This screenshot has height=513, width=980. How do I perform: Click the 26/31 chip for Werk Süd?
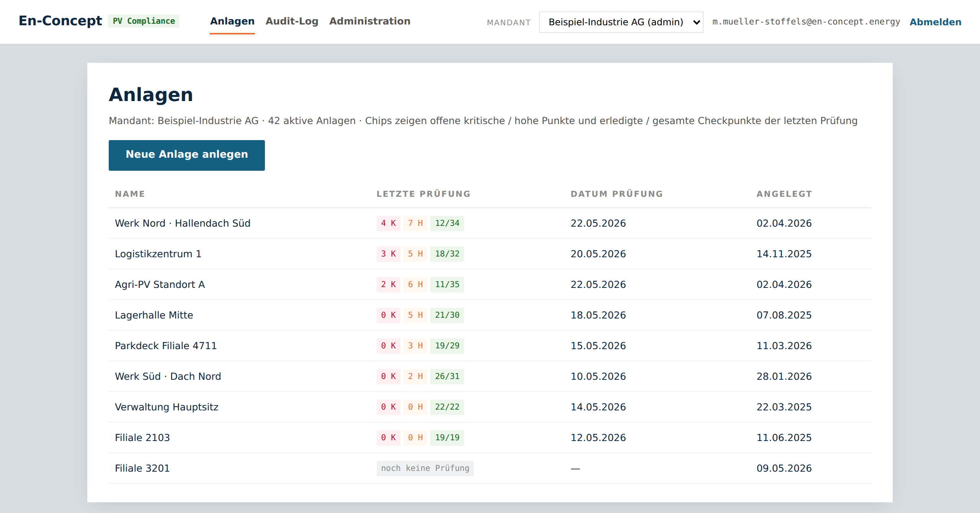(x=447, y=376)
